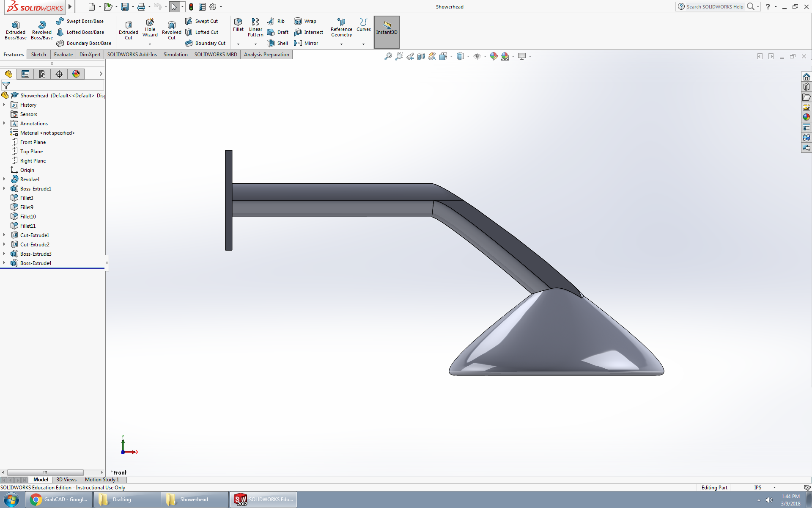Click the Search SOLIDWORKS Help field
Image resolution: width=812 pixels, height=508 pixels.
(715, 7)
